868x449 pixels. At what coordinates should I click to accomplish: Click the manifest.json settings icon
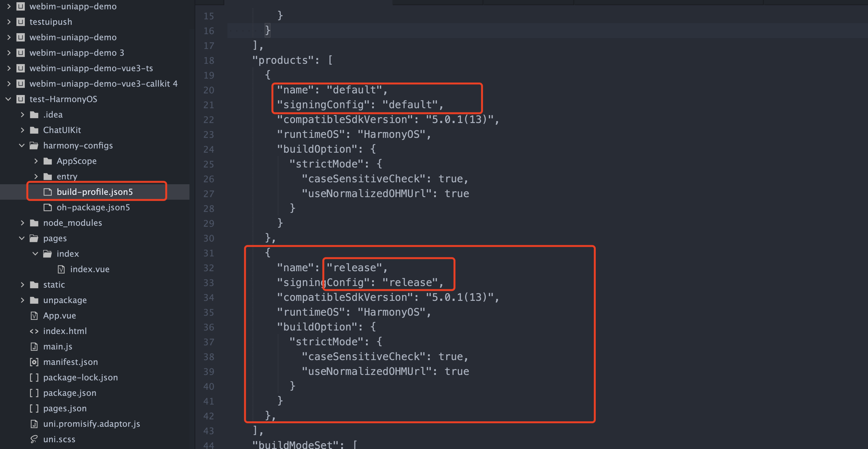(x=34, y=362)
